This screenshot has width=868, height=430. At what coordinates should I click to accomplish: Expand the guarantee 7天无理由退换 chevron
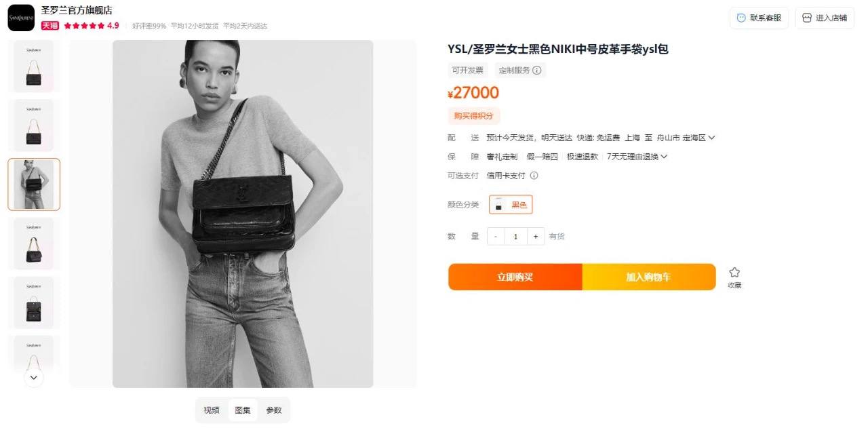tap(664, 157)
